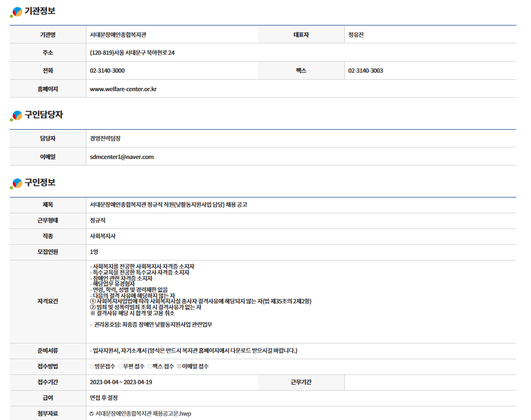The height and width of the screenshot is (420, 531).
Task: Click the 제목 label cell
Action: click(48, 205)
